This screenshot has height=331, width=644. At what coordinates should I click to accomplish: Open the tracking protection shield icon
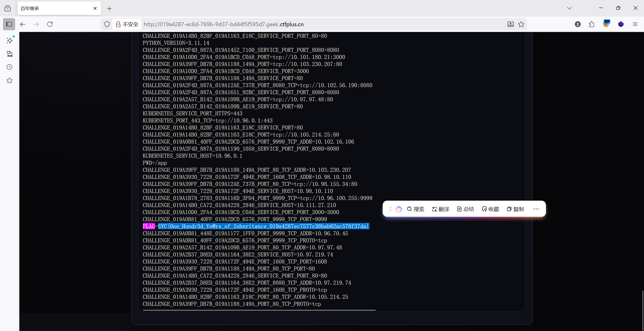point(107,24)
